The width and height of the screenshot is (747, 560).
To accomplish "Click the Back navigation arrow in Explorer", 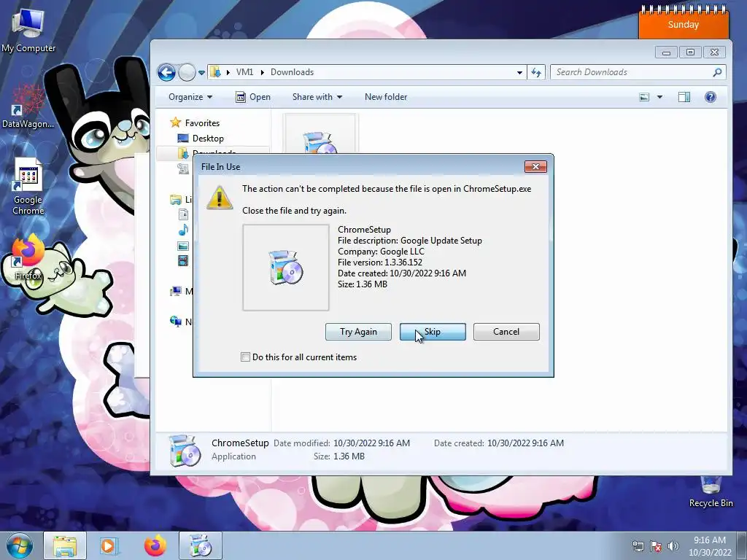I will tap(166, 72).
